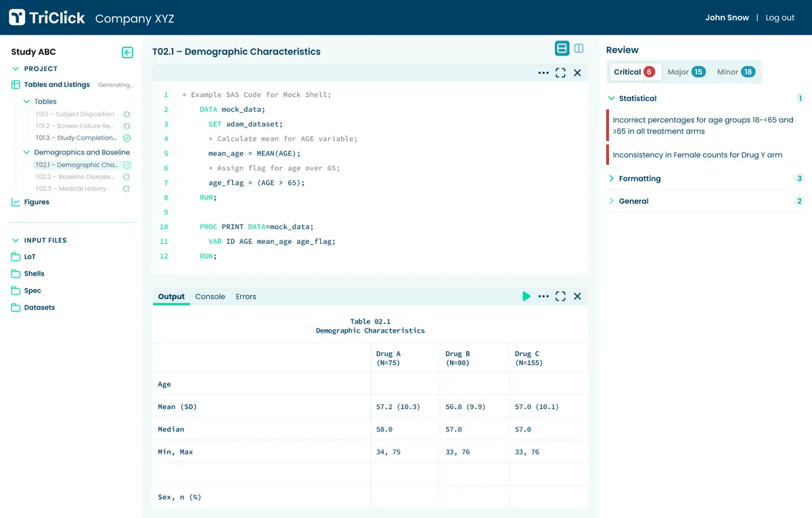The width and height of the screenshot is (812, 518).
Task: Select the Major review filter showing 15 issues
Action: (685, 71)
